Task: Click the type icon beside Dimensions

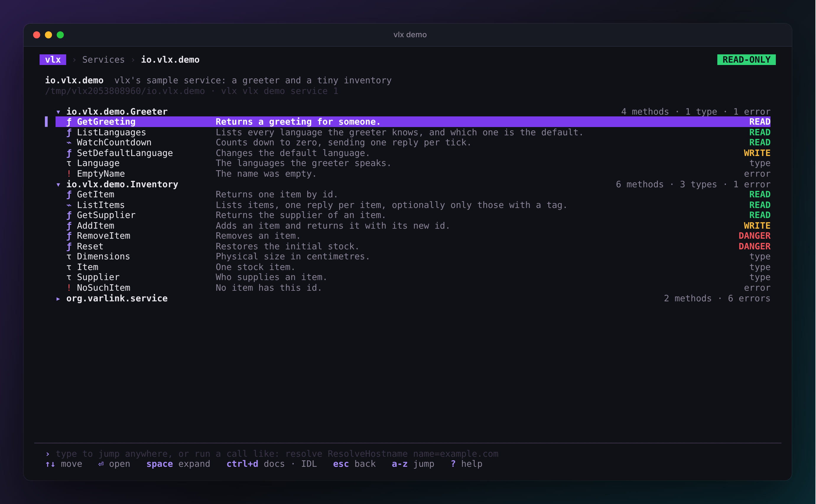Action: click(x=69, y=257)
